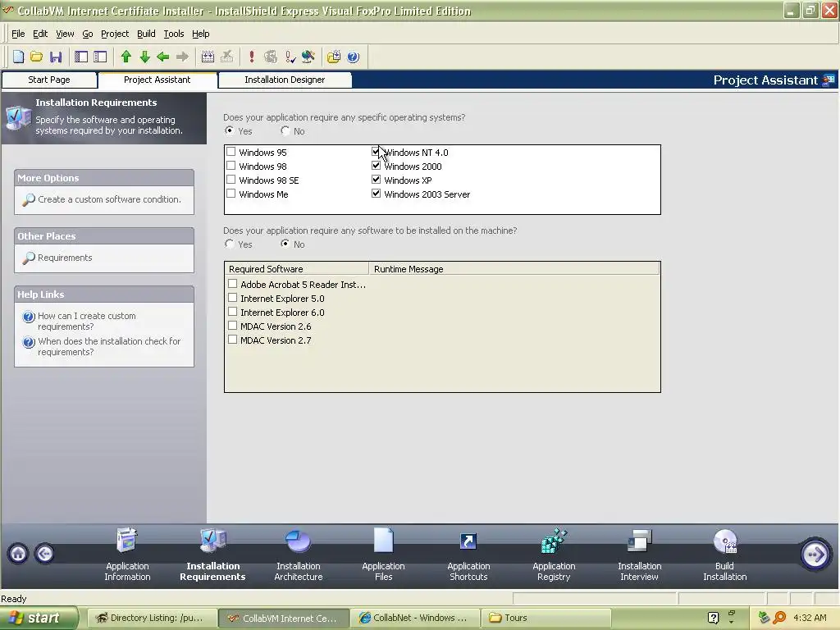This screenshot has width=840, height=630.
Task: Click the Home round button at bottom
Action: [x=18, y=554]
